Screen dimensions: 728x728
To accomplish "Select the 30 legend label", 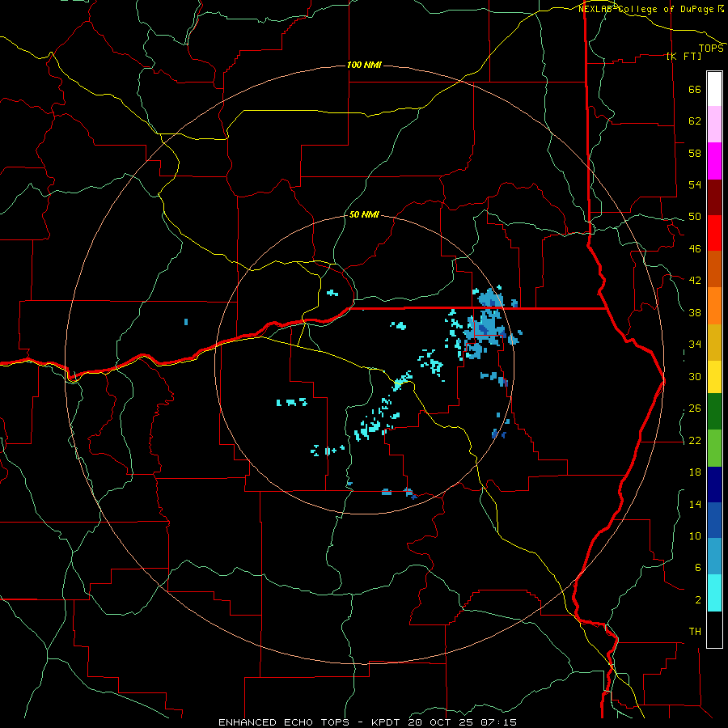I will coord(695,376).
